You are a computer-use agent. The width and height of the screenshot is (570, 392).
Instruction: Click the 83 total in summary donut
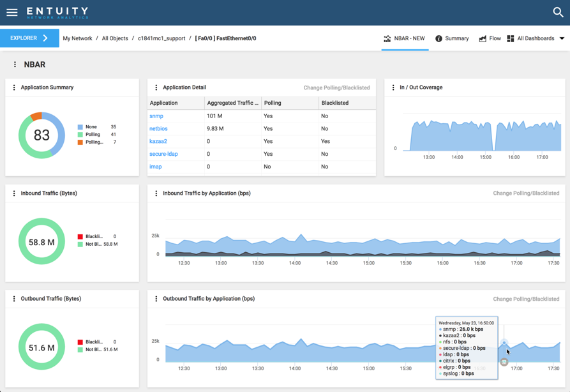point(41,135)
